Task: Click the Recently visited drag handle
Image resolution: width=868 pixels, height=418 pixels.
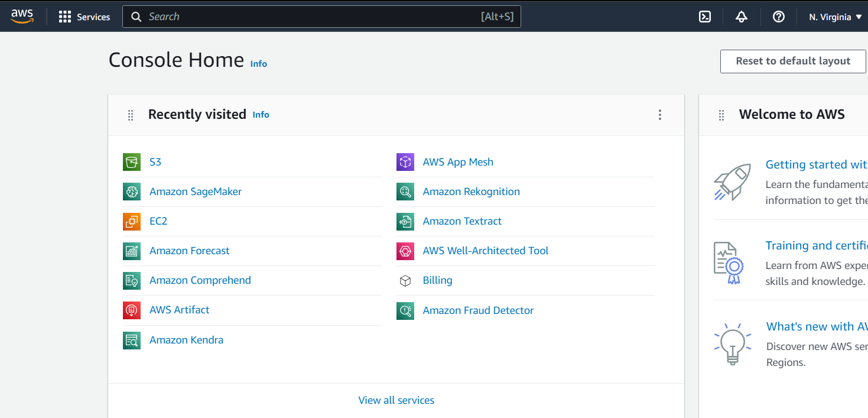Action: click(131, 115)
